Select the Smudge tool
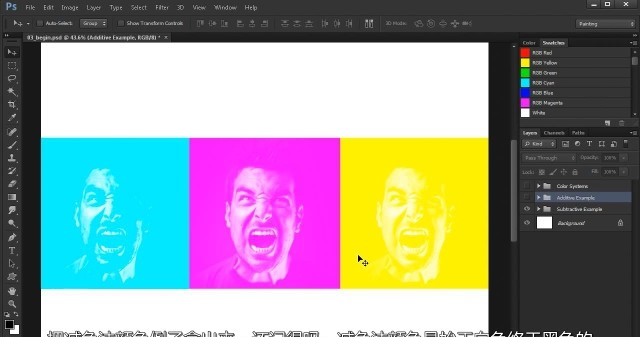This screenshot has height=360, width=640. tap(12, 210)
